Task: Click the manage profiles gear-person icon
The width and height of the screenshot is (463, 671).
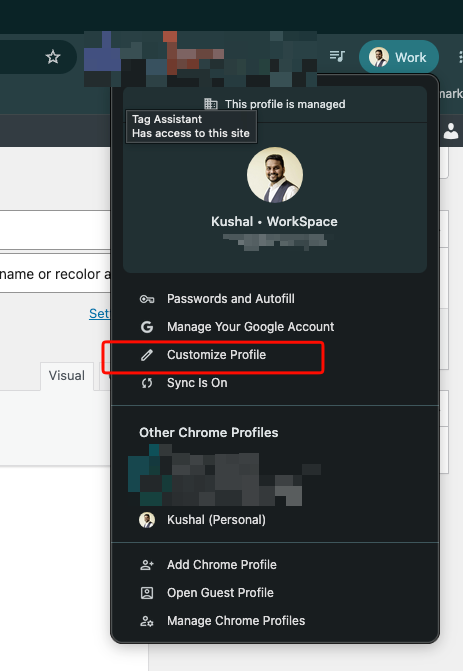Action: click(147, 621)
